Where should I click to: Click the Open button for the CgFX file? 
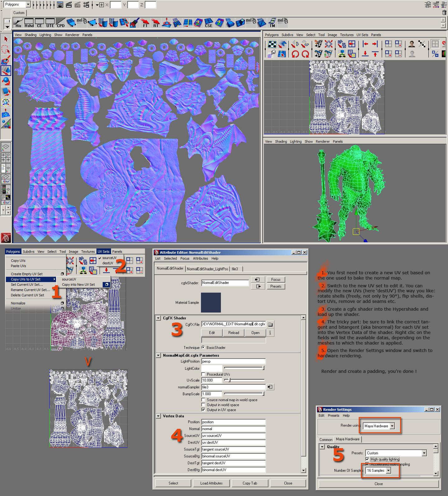point(255,333)
